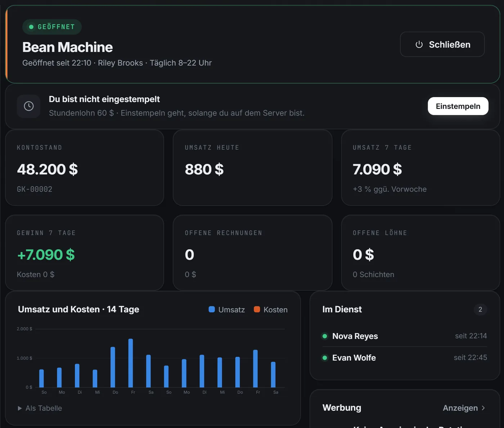Click the power icon in the Schließen button

pyautogui.click(x=419, y=45)
